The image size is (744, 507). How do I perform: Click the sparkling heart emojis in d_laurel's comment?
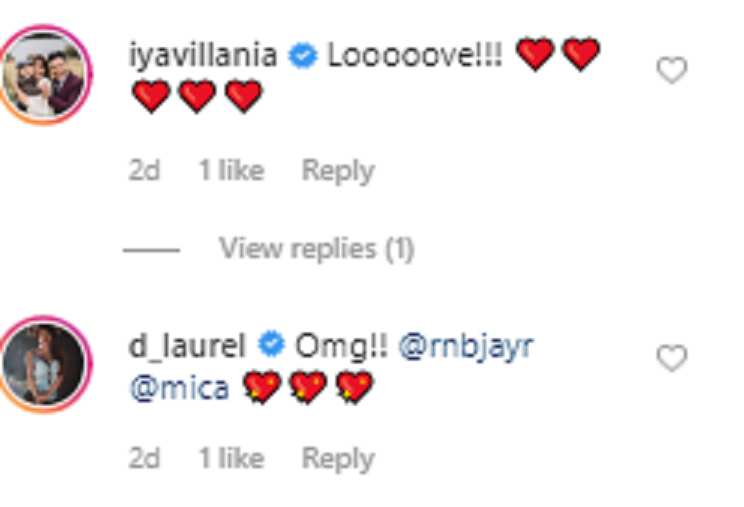tap(308, 387)
